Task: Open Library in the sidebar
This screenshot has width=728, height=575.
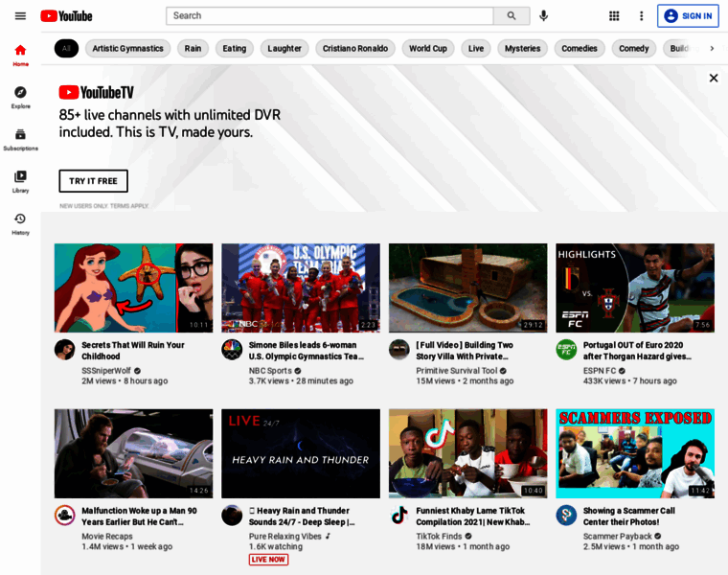Action: pyautogui.click(x=20, y=181)
